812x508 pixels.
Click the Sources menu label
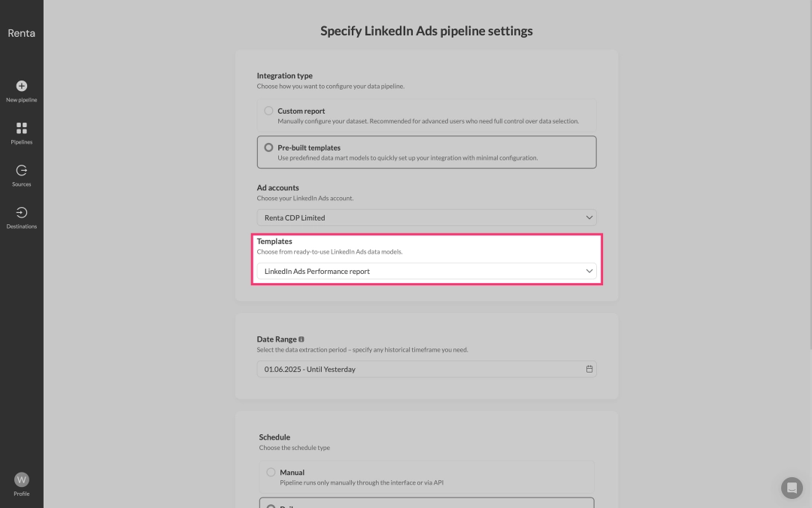click(x=22, y=184)
